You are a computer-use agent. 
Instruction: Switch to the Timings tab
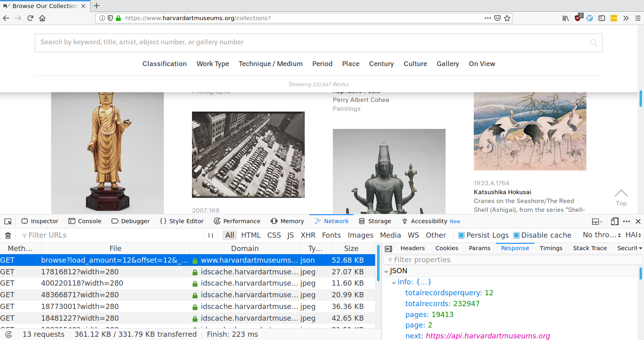(x=551, y=248)
